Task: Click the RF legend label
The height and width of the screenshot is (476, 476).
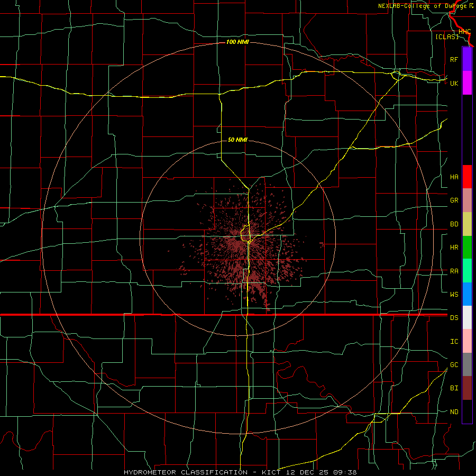Action: click(x=454, y=59)
